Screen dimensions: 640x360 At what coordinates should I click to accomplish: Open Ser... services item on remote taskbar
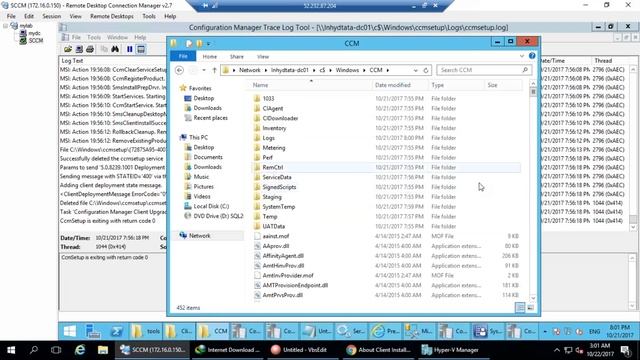coord(351,331)
